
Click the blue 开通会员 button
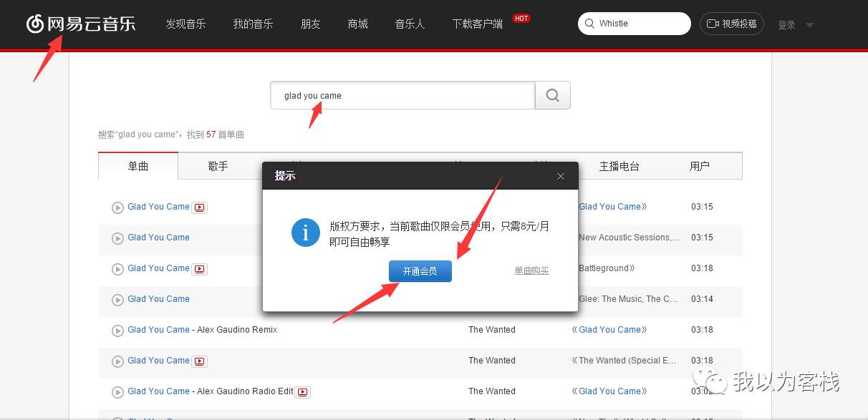(420, 271)
